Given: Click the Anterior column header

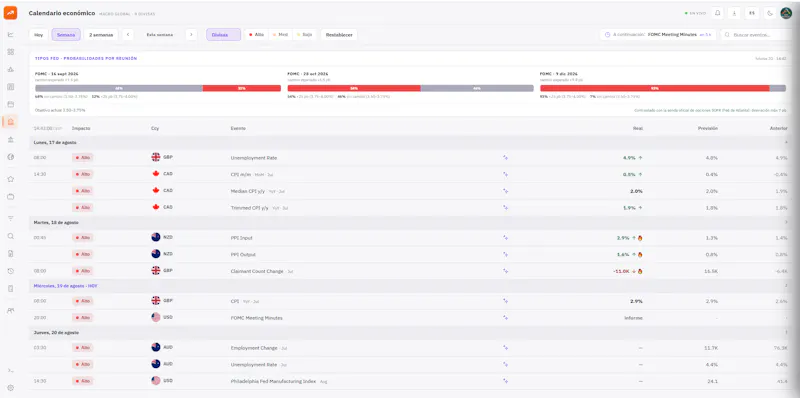Looking at the screenshot, I should pos(779,128).
